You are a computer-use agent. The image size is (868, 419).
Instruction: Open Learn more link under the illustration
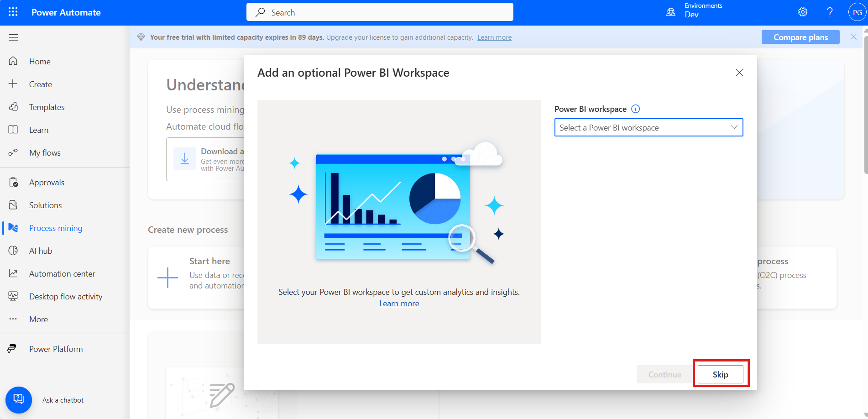399,304
